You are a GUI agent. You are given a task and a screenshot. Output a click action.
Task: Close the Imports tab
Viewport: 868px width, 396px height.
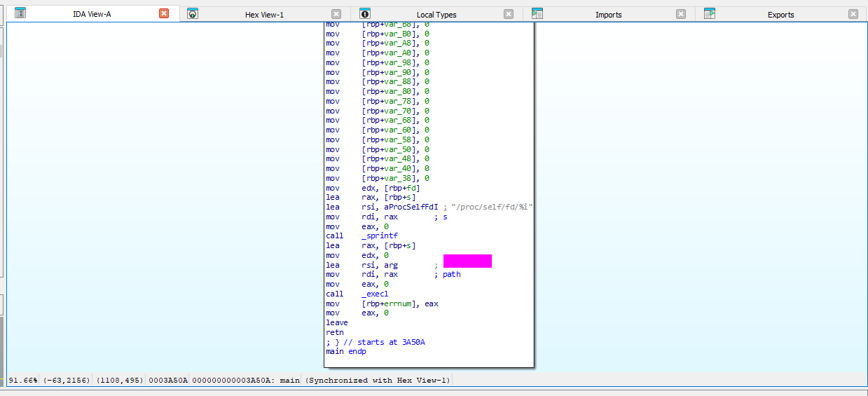681,14
